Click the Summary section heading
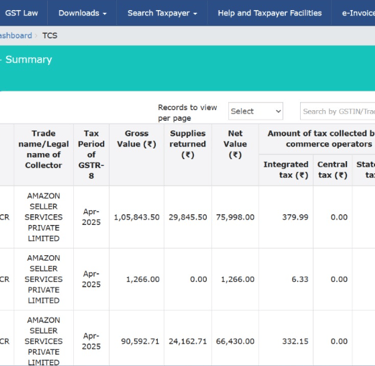Viewport: 375px width, 366px height. coord(29,59)
